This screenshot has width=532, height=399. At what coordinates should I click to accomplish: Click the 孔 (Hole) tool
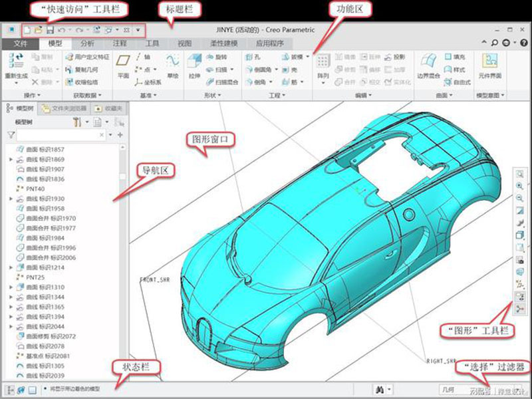coord(252,57)
